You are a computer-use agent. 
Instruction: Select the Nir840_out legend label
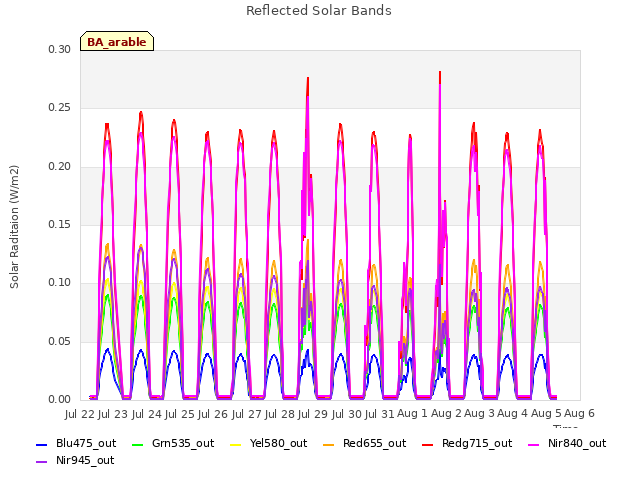tap(577, 443)
